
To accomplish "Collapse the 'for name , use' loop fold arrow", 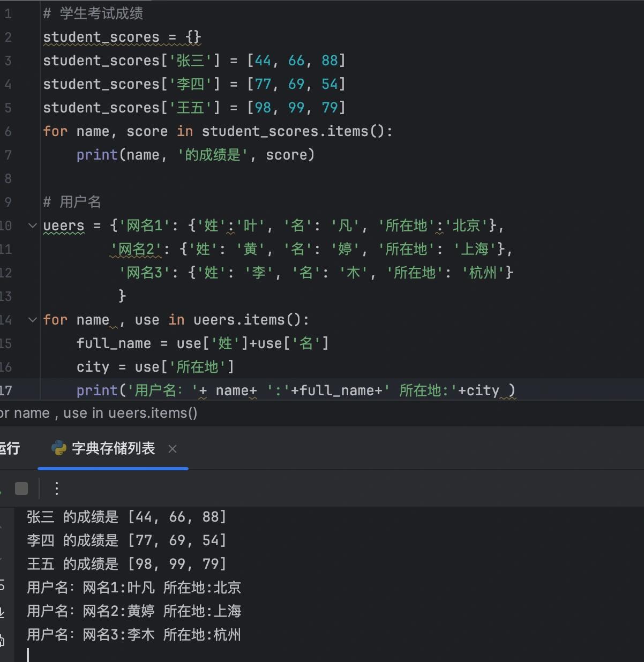I will (33, 320).
